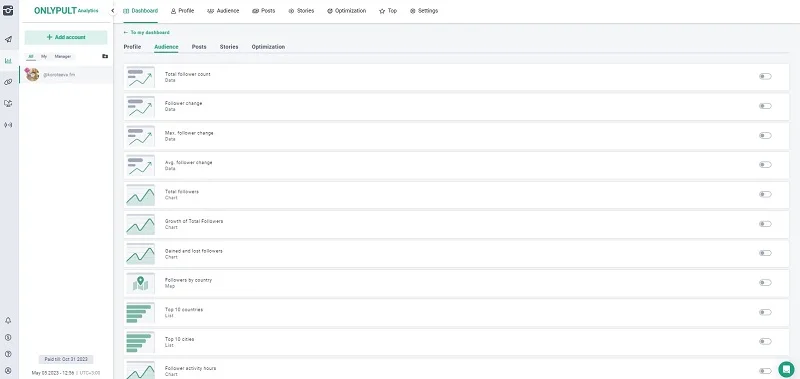Screen dimensions: 800x379
Task: Switch to the Stories widget sub-tab
Action: [x=229, y=47]
